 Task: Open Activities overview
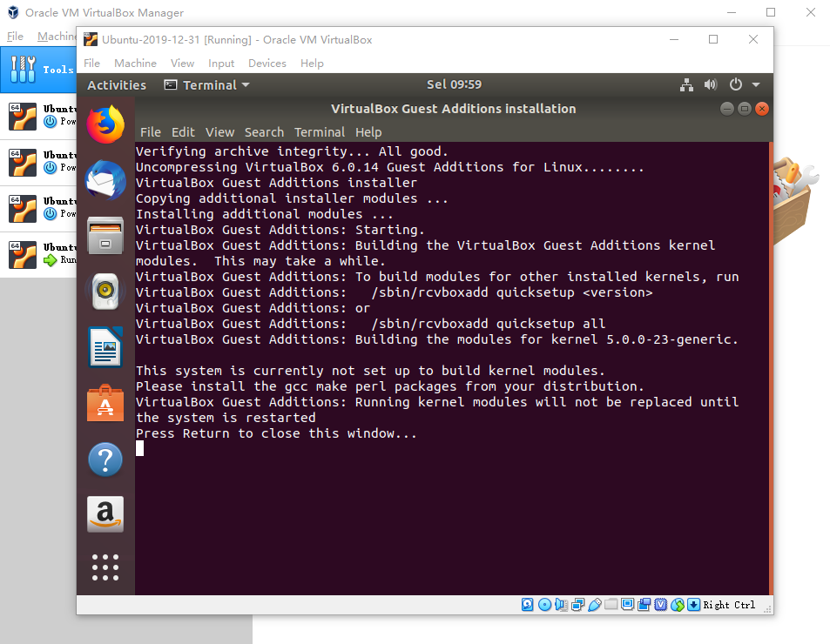point(117,85)
